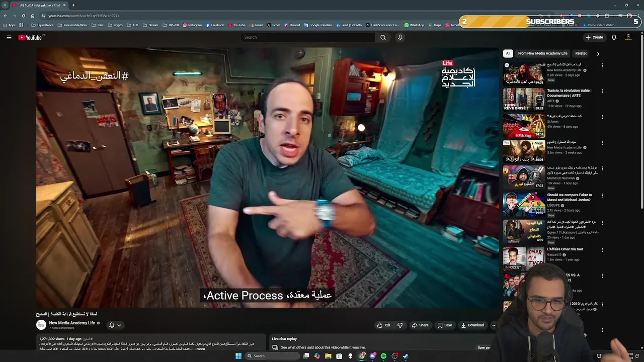Select the All filter chip
Image resolution: width=644 pixels, height=362 pixels.
point(508,53)
